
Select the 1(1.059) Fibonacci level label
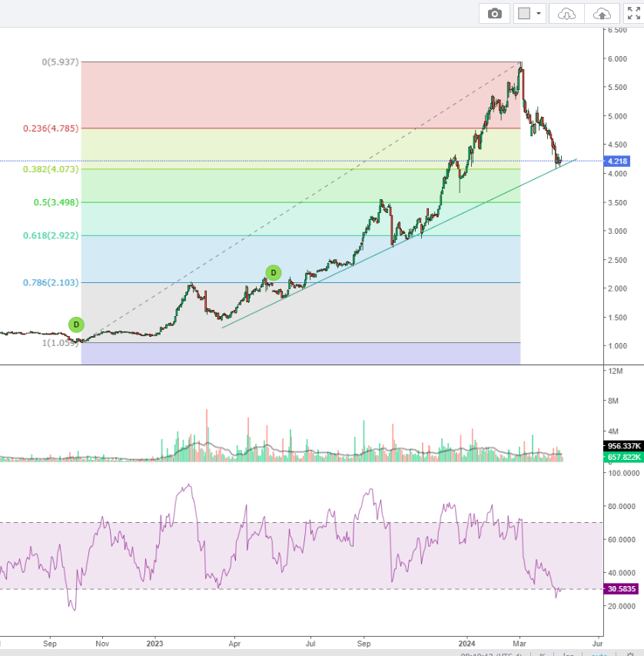point(60,343)
